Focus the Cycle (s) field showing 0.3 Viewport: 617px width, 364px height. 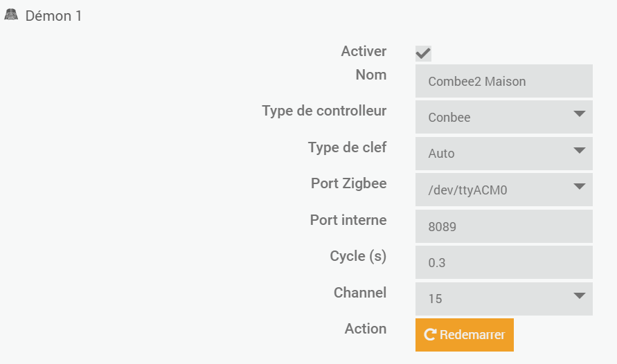click(x=503, y=263)
